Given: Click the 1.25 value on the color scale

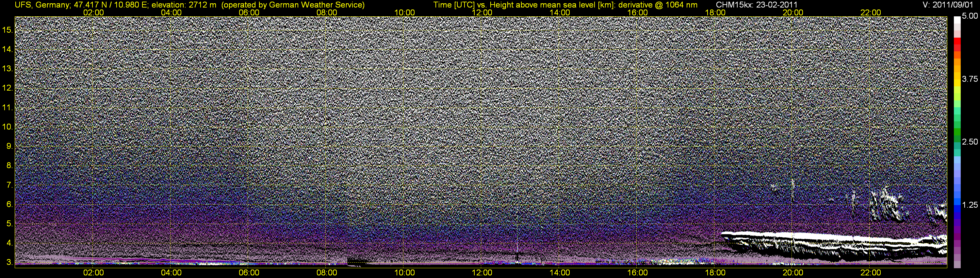Looking at the screenshot, I should [x=970, y=205].
